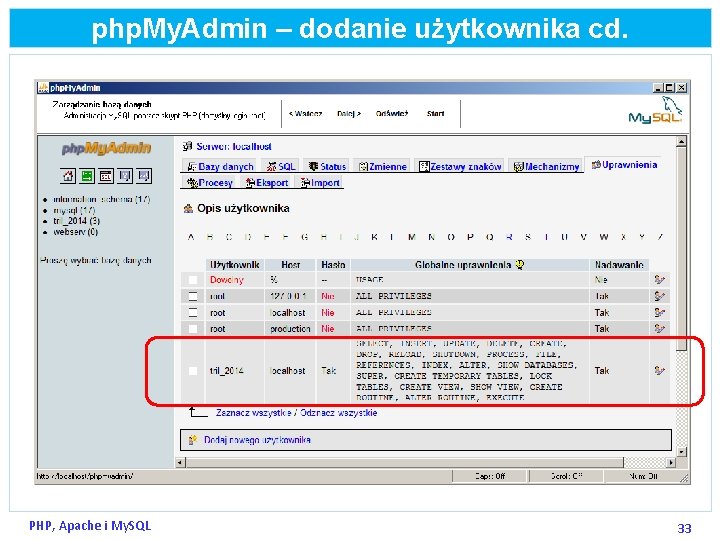Viewport: 720px width, 540px height.
Task: Click the green log out icon in sidebar
Action: (x=87, y=175)
